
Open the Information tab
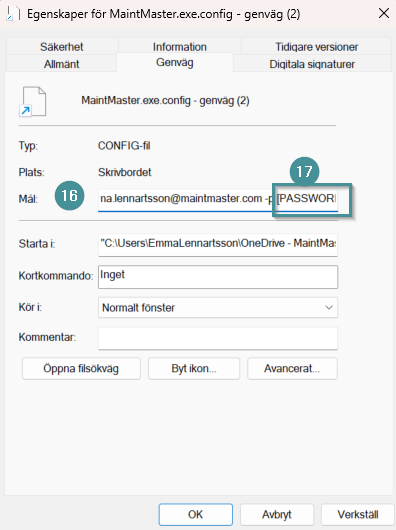click(x=179, y=47)
